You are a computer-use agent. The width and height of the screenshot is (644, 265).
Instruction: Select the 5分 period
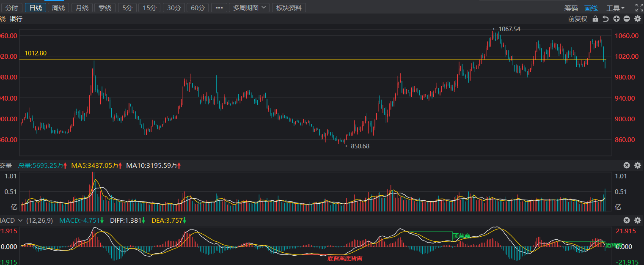coord(127,8)
